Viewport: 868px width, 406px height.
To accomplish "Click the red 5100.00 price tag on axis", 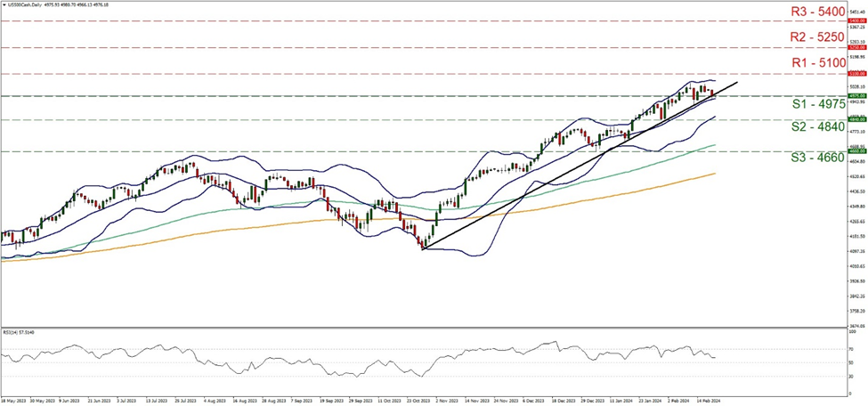I will click(x=856, y=74).
